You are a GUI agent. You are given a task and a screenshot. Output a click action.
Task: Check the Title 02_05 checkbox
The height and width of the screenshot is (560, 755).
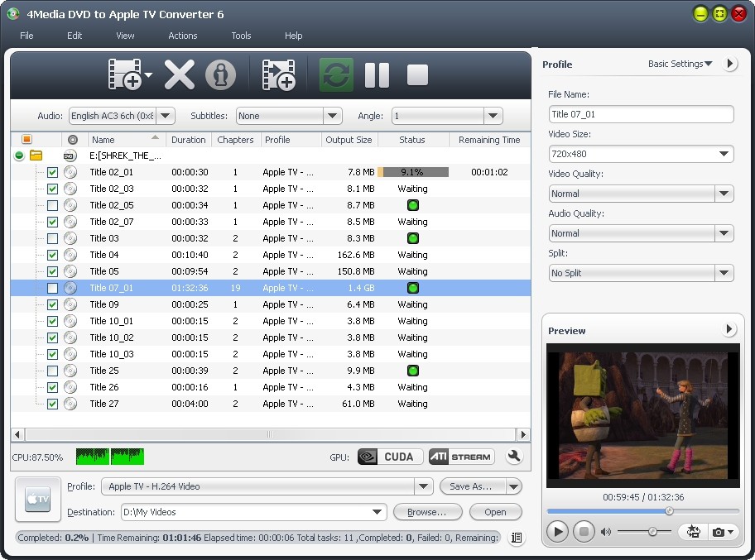(x=52, y=205)
